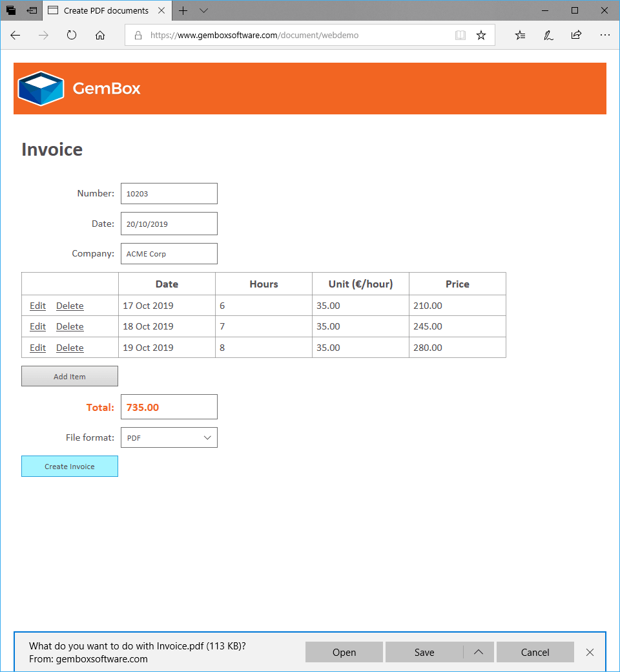Click the Create Invoice button
Image resolution: width=620 pixels, height=672 pixels.
coord(70,467)
